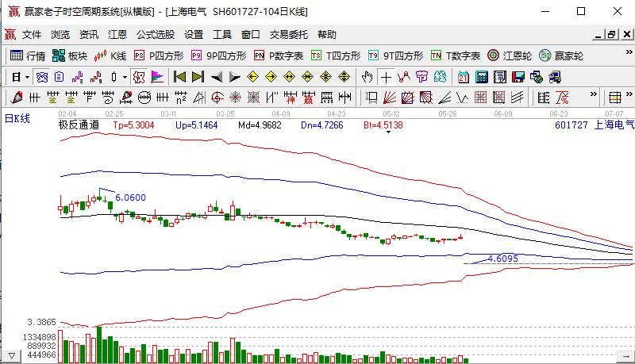Select the n² ruler tool icon
This screenshot has width=635, height=364.
(x=181, y=98)
